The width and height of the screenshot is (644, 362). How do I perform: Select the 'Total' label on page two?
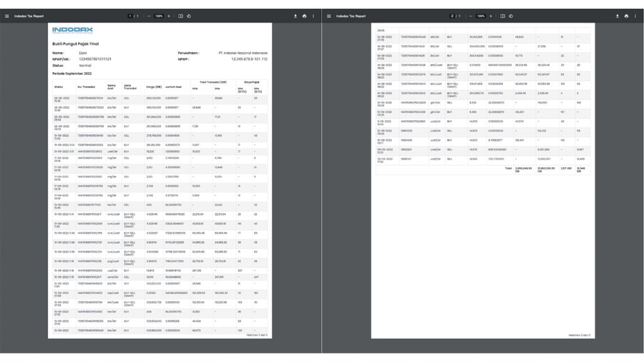point(508,168)
